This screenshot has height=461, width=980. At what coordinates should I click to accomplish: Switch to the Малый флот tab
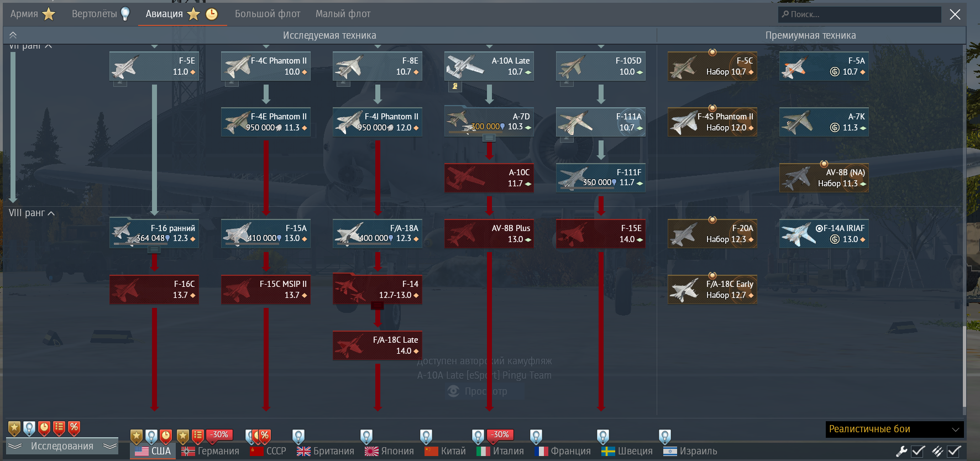(343, 14)
